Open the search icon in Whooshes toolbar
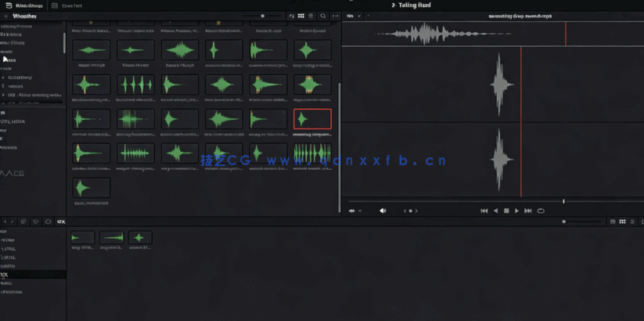644x321 pixels. coord(323,16)
